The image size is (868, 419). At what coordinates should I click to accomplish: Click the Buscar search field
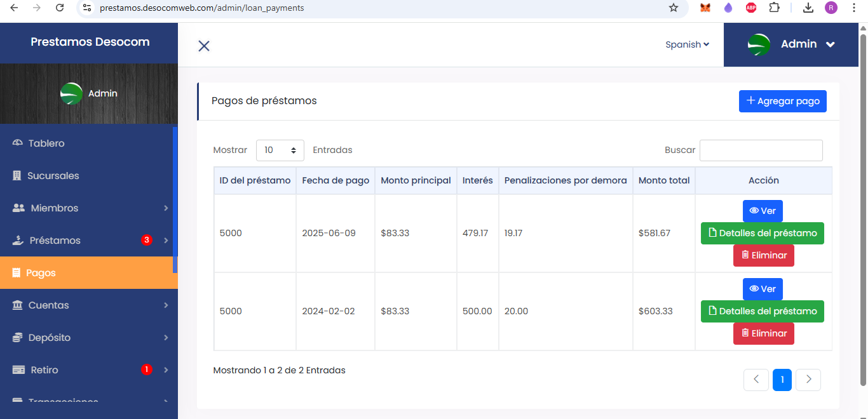tap(761, 150)
